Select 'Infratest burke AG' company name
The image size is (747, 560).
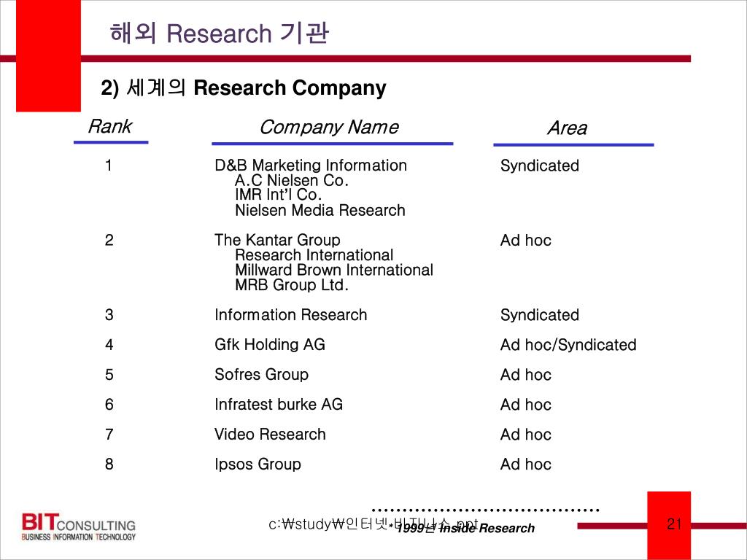tap(279, 404)
